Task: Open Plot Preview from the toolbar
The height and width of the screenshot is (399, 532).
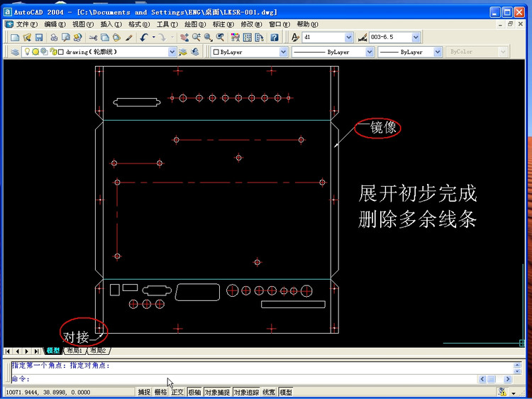Action: 66,38
